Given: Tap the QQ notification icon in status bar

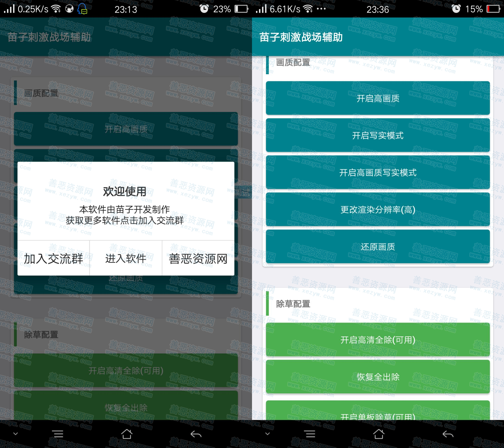Looking at the screenshot, I should click(x=82, y=9).
